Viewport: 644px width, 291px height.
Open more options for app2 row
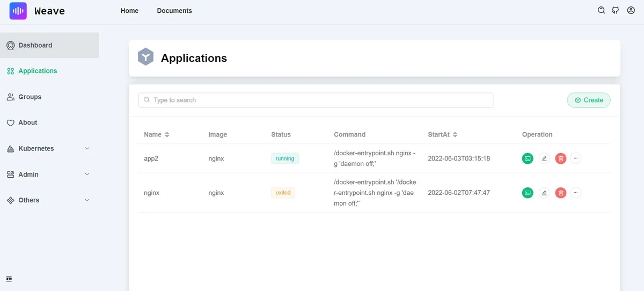pos(575,158)
